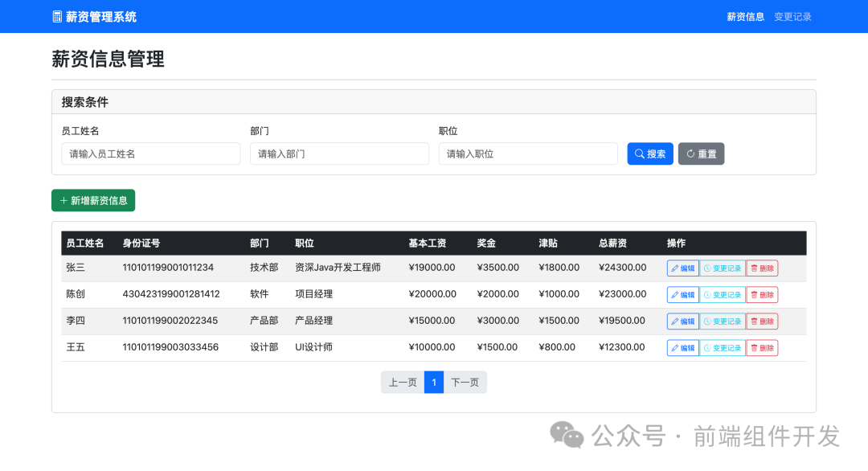Go to 上一页 in pagination
This screenshot has width=868, height=471.
[x=403, y=383]
